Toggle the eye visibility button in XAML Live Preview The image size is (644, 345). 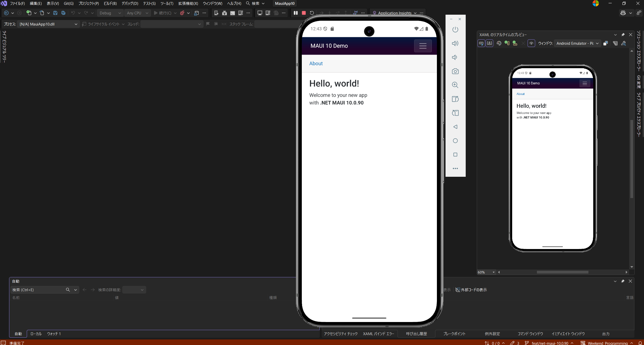531,43
